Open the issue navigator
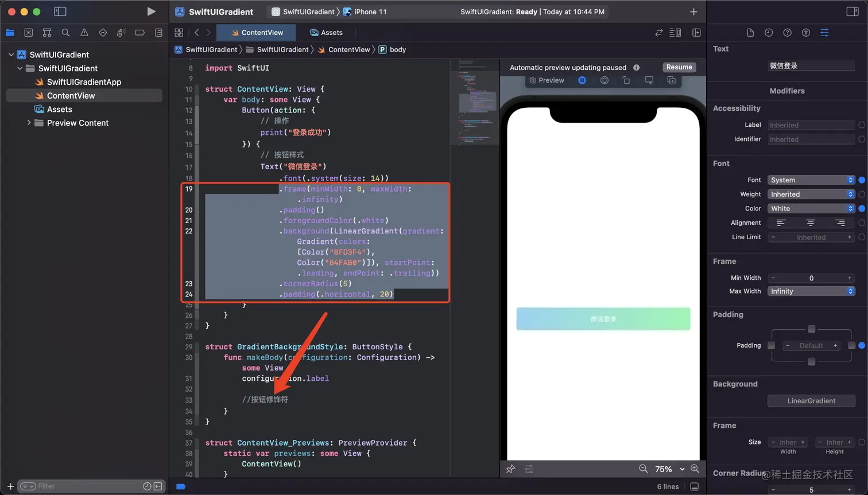 (x=84, y=33)
